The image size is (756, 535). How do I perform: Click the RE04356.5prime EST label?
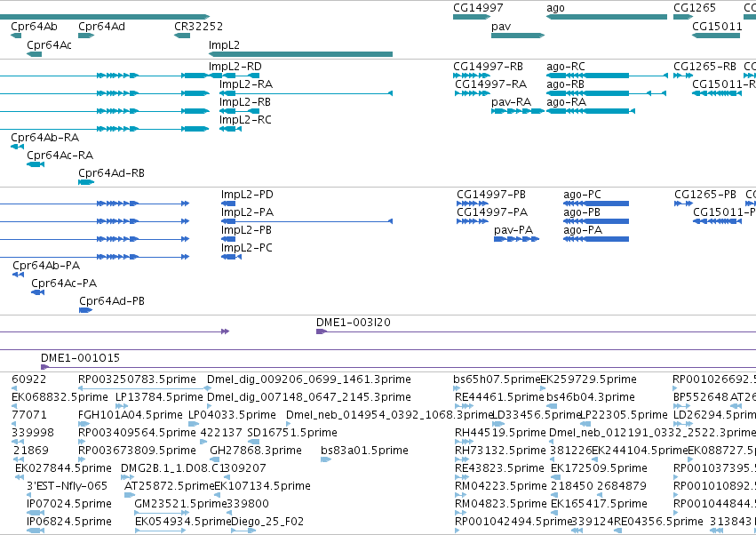click(x=658, y=522)
